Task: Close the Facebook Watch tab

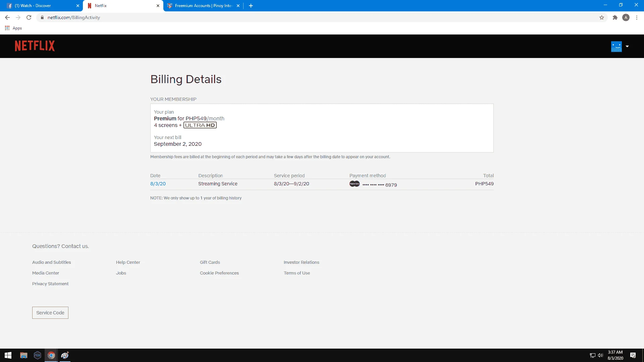Action: click(78, 6)
